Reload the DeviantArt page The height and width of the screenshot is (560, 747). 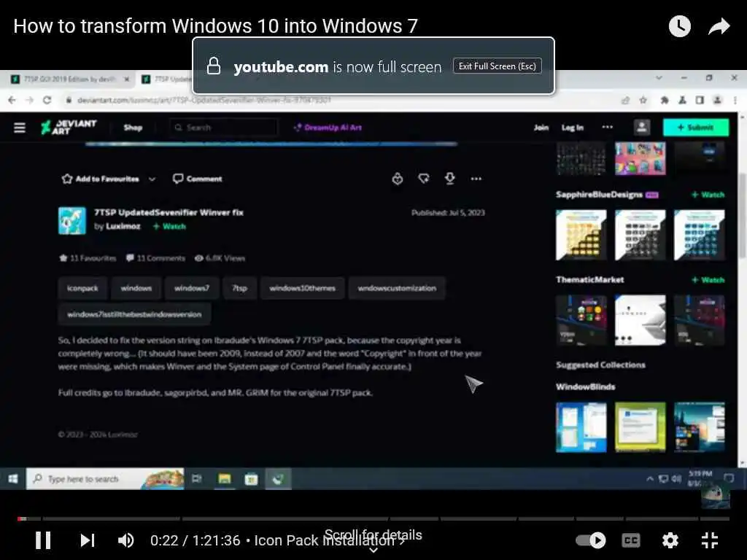(47, 100)
